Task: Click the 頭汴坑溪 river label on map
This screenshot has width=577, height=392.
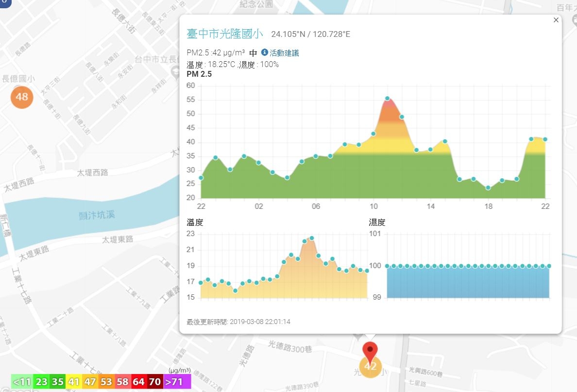Action: 97,215
